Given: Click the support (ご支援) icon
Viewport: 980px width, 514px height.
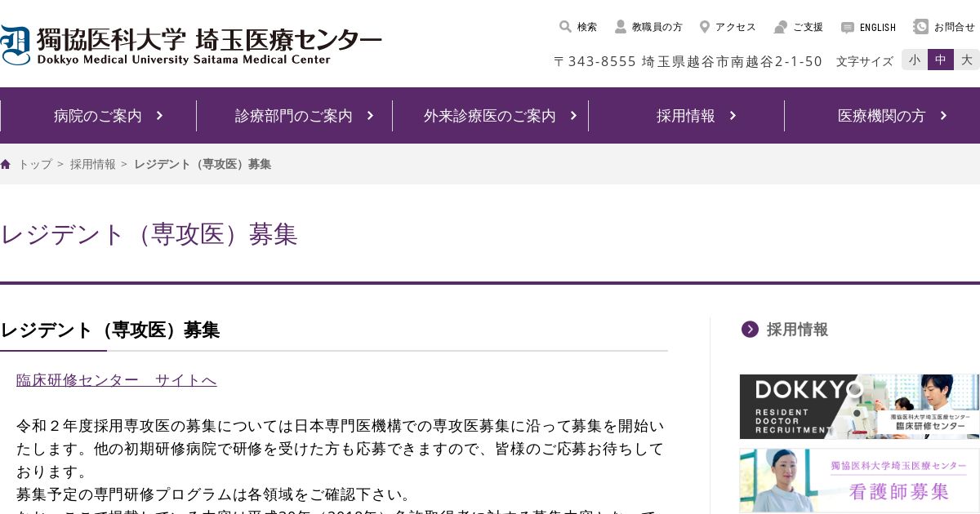Looking at the screenshot, I should tap(781, 27).
